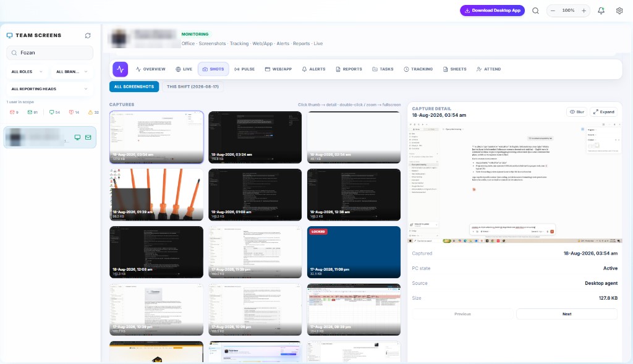The height and width of the screenshot is (364, 633).
Task: Expand the capture detail view
Action: point(603,112)
